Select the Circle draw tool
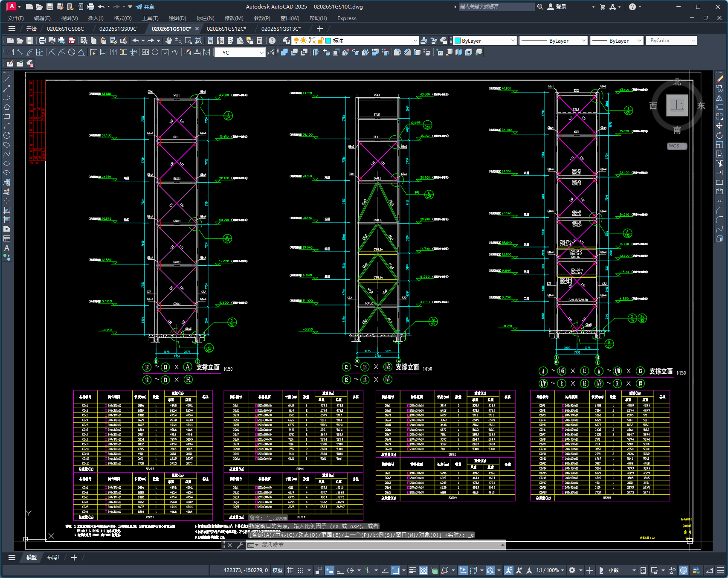Viewport: 728px width, 578px height. (7, 135)
